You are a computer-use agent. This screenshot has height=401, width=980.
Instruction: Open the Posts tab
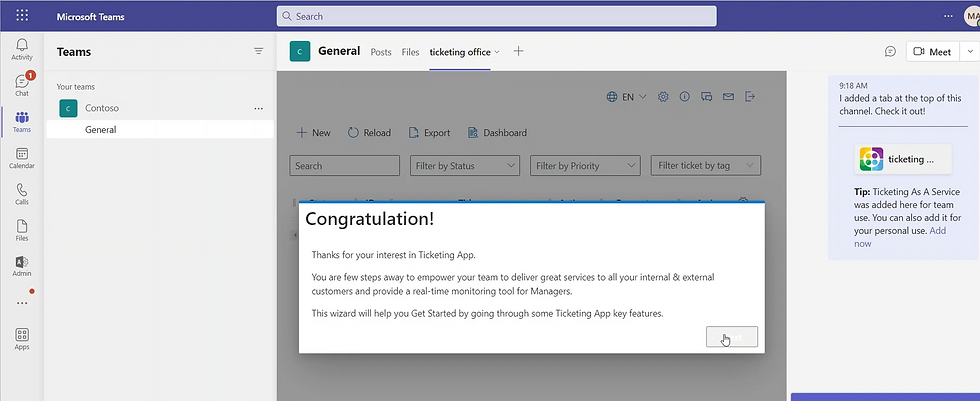381,52
